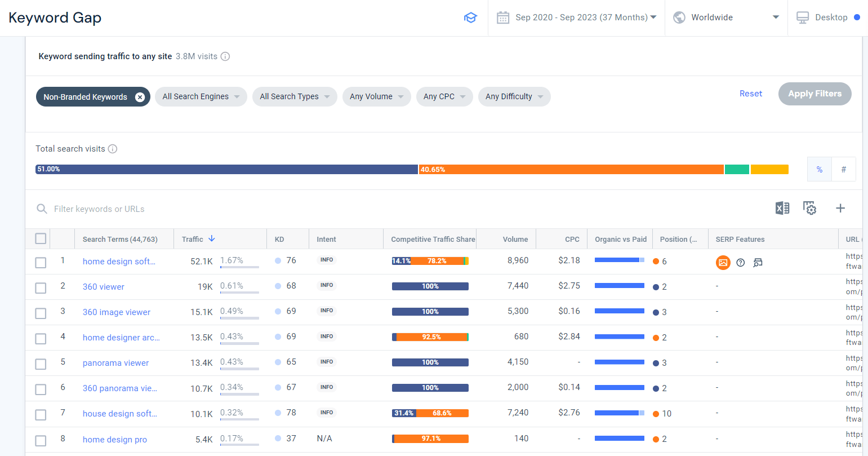Image resolution: width=868 pixels, height=456 pixels.
Task: Open the panorama viewer keyword link
Action: pyautogui.click(x=116, y=363)
